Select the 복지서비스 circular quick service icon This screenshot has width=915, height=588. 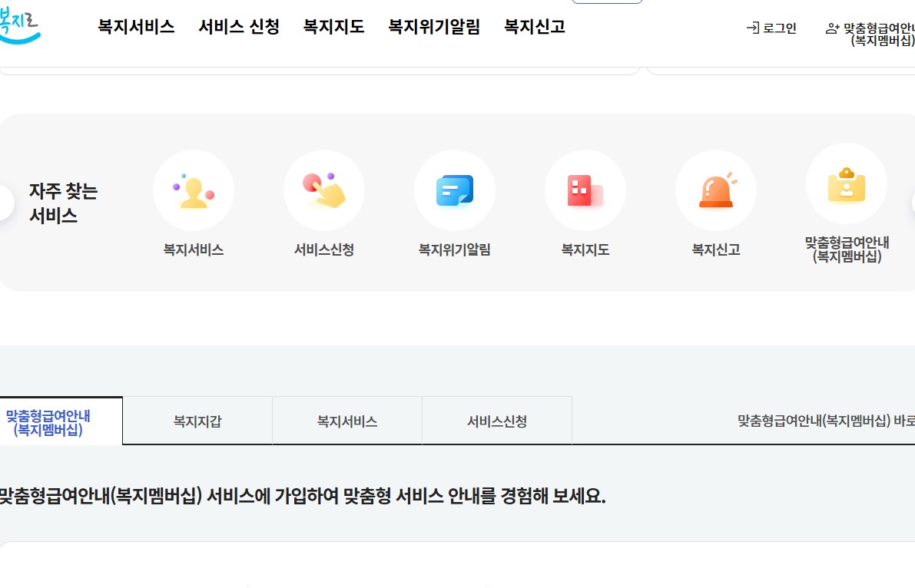pyautogui.click(x=194, y=190)
